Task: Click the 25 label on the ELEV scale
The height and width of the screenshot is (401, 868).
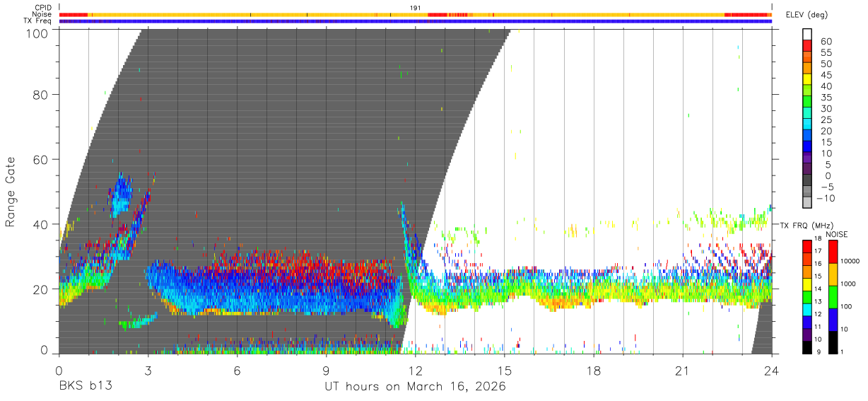Action: click(826, 120)
